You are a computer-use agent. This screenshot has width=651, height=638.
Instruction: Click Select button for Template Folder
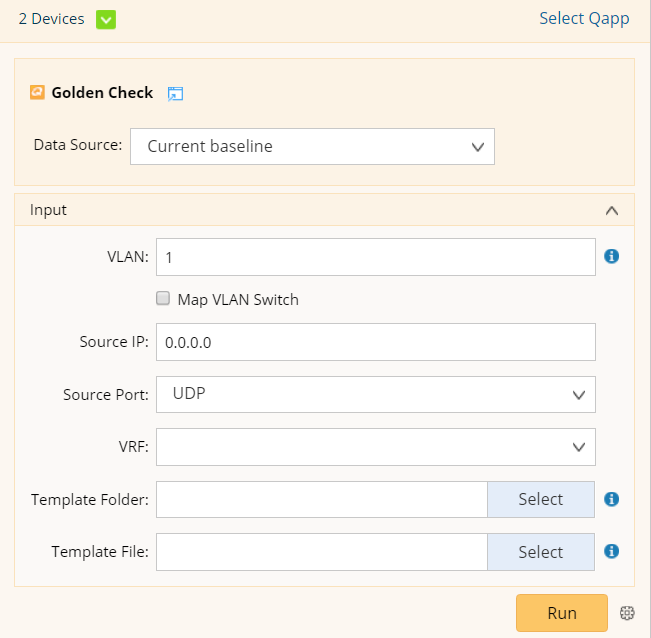[540, 499]
